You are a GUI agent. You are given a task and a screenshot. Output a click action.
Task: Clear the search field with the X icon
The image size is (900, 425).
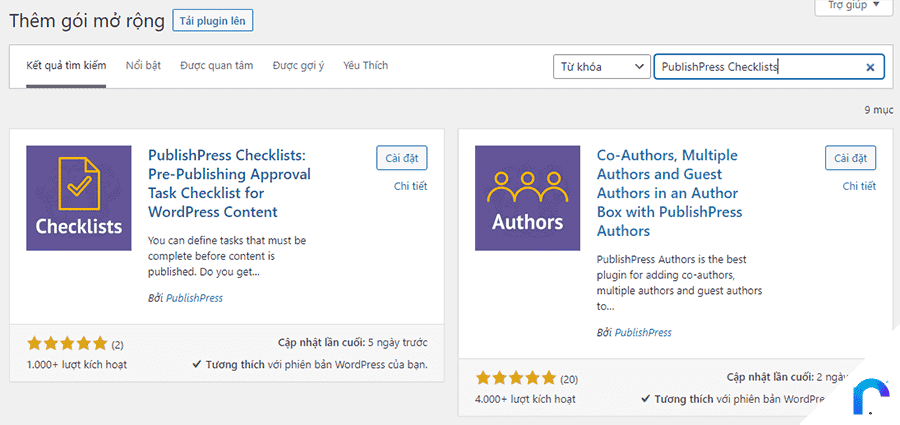(870, 67)
